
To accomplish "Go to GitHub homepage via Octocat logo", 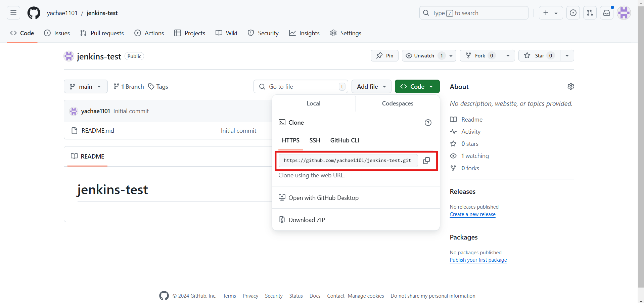I will [34, 13].
